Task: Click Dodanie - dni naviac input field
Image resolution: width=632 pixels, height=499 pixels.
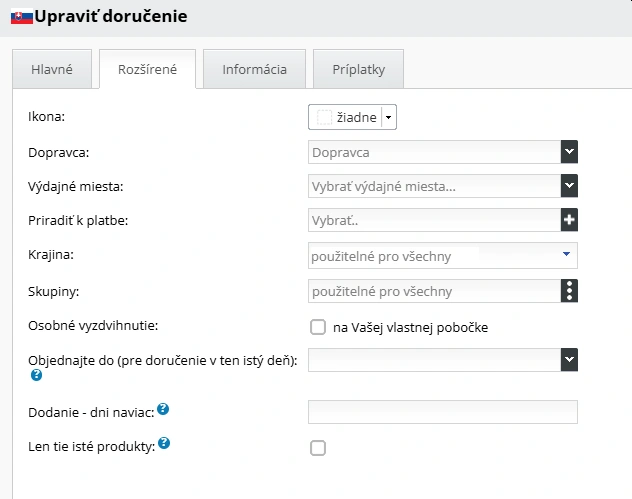Action: 443,412
